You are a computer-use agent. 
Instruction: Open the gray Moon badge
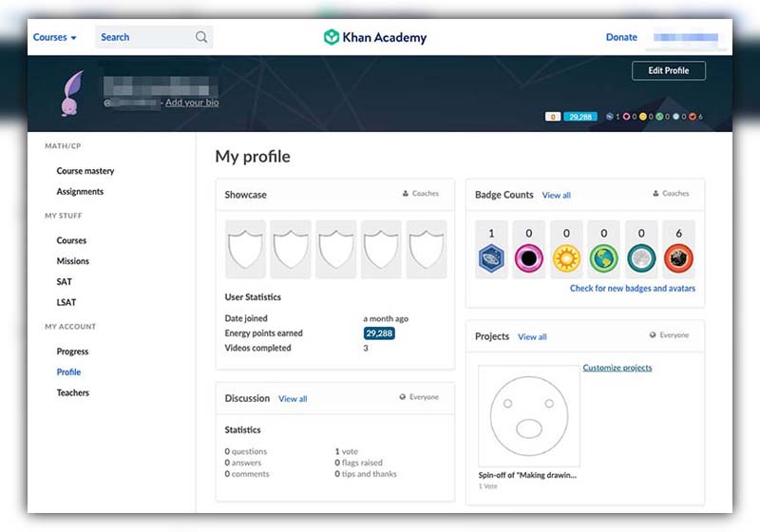click(x=641, y=258)
